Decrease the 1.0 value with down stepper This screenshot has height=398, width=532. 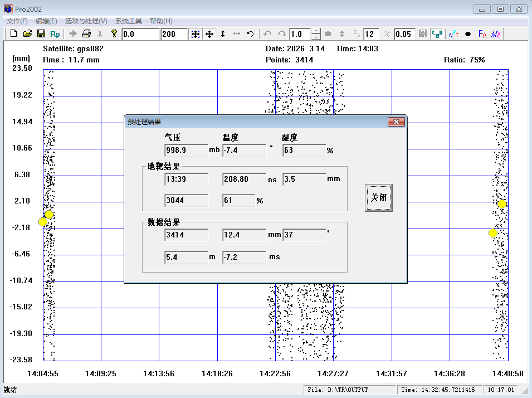(316, 37)
